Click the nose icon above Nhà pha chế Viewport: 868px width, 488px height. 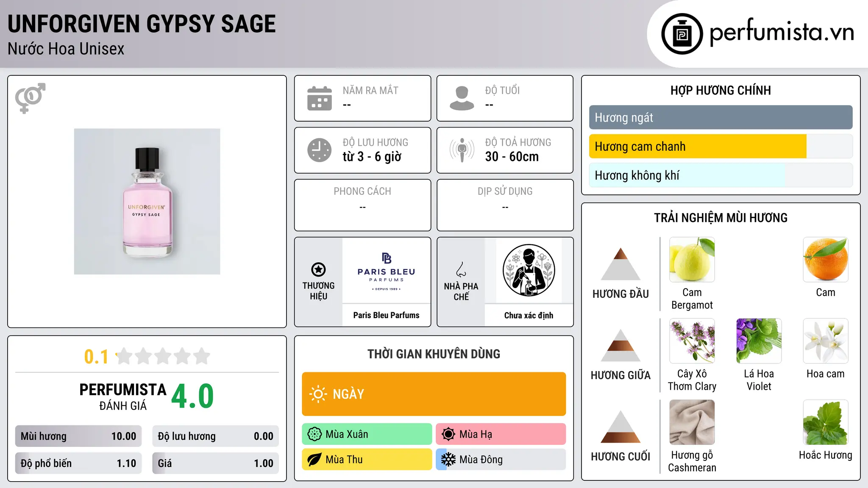point(461,269)
